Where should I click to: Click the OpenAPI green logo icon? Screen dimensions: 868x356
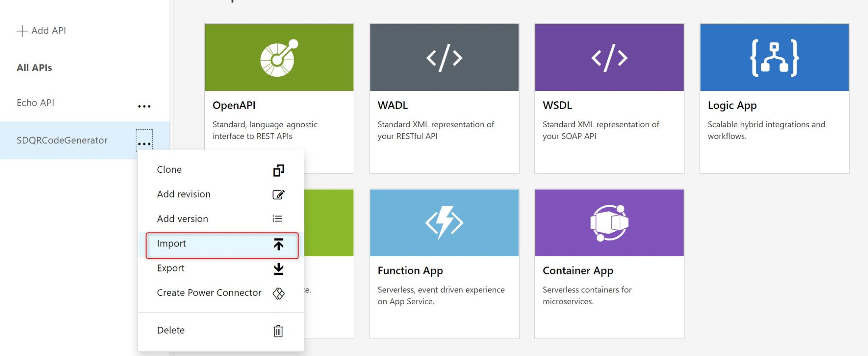279,58
